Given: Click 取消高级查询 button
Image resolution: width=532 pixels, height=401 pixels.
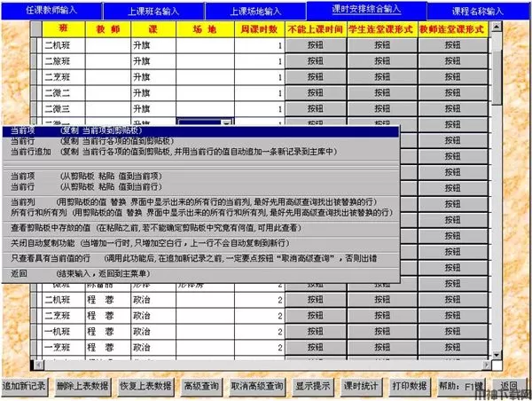Looking at the screenshot, I should 257,387.
